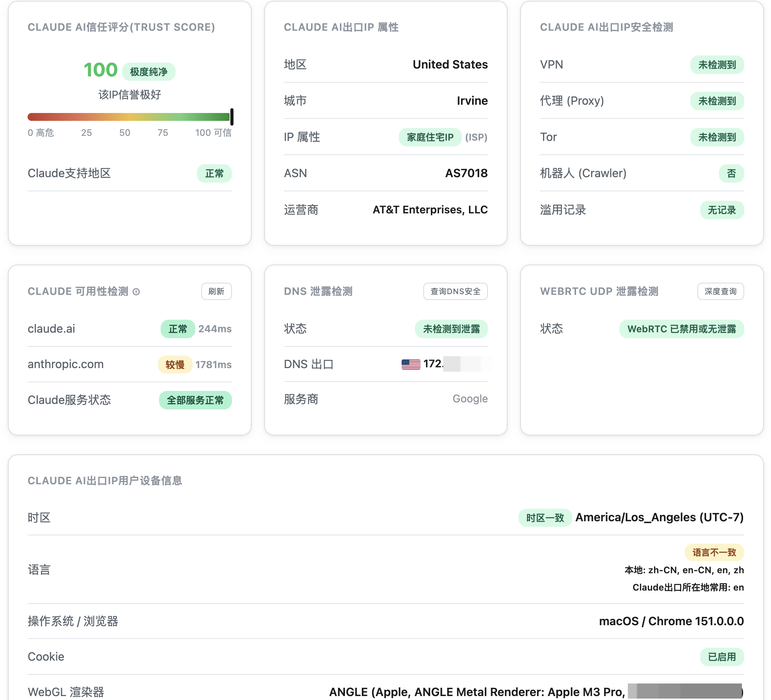Viewport: 771px width, 700px height.
Task: Click the United States region value
Action: pyautogui.click(x=450, y=65)
